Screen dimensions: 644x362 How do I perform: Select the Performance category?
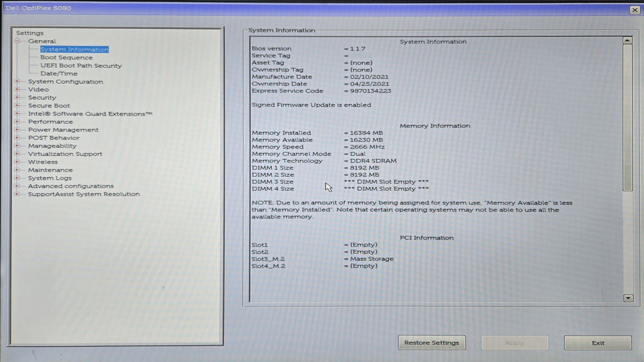pos(51,122)
